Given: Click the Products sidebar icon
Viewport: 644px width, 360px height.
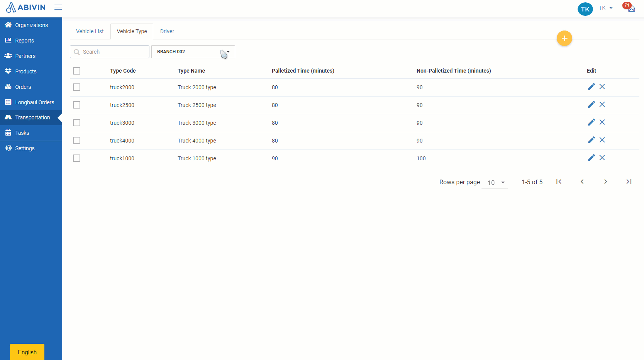Looking at the screenshot, I should click(x=8, y=71).
